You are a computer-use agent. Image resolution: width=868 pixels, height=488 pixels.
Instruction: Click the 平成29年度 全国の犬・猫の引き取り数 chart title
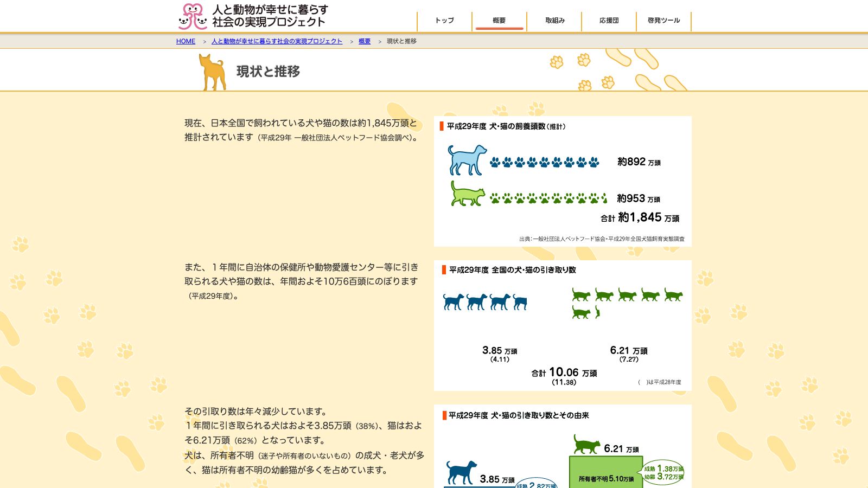512,270
